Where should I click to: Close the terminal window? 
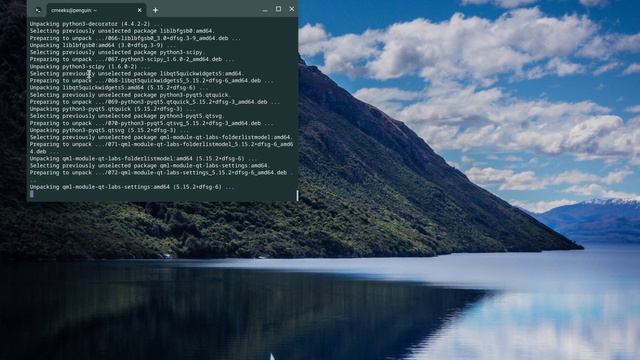pos(291,9)
